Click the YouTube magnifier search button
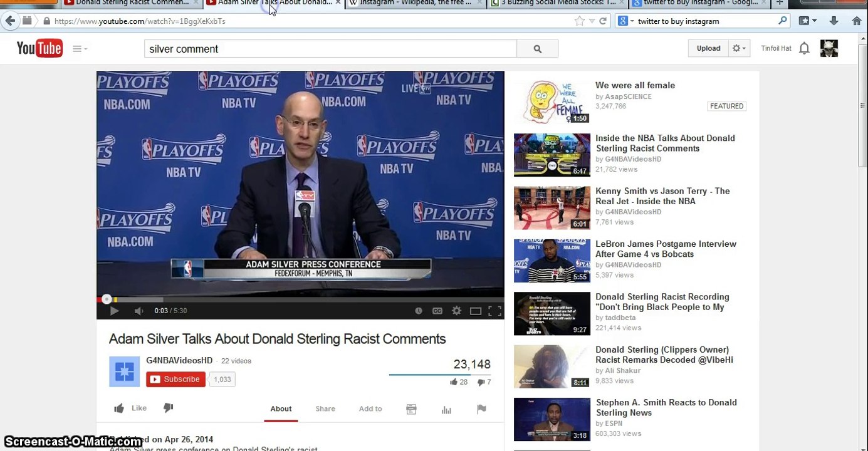Image resolution: width=868 pixels, height=451 pixels. pos(537,49)
